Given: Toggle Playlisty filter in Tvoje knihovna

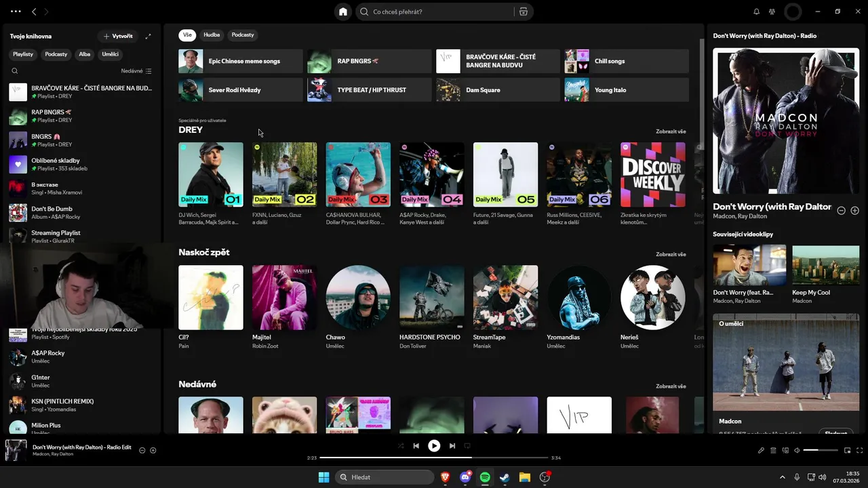Looking at the screenshot, I should coord(23,54).
